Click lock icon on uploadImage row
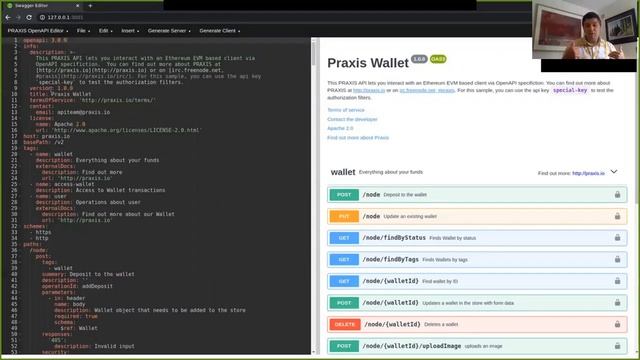This screenshot has height=360, width=640. pos(617,346)
